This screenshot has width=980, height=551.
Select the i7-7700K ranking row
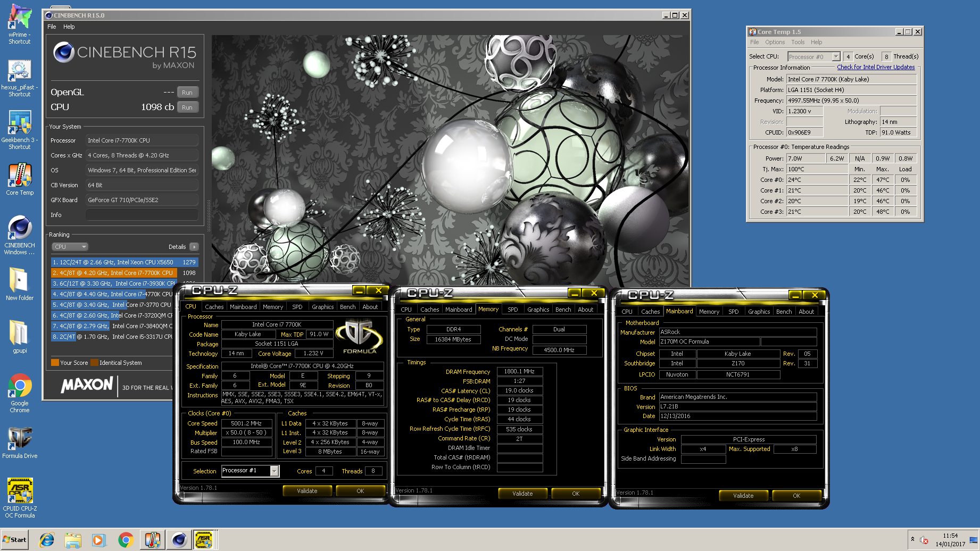click(124, 273)
